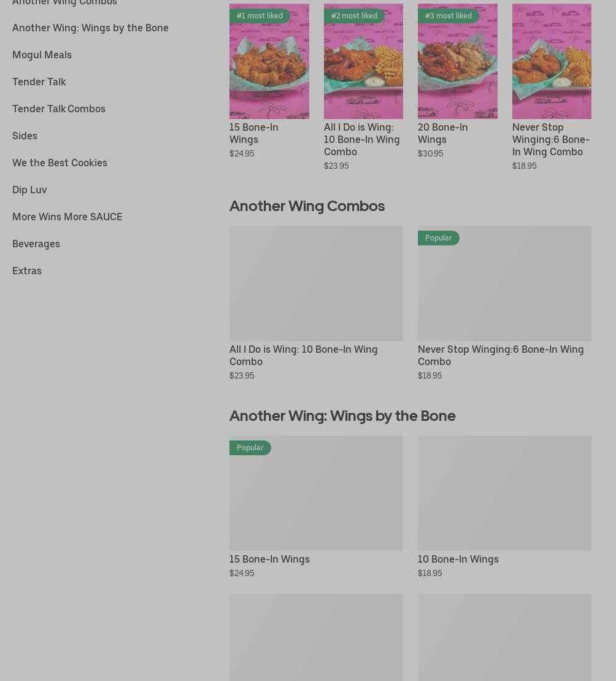Go to the Beverages category
This screenshot has height=681, width=616.
(36, 244)
